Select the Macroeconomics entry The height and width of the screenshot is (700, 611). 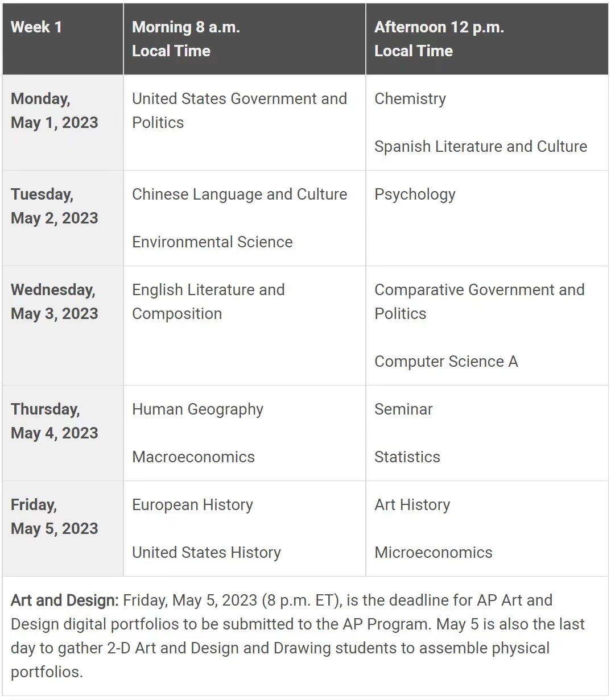pyautogui.click(x=193, y=457)
